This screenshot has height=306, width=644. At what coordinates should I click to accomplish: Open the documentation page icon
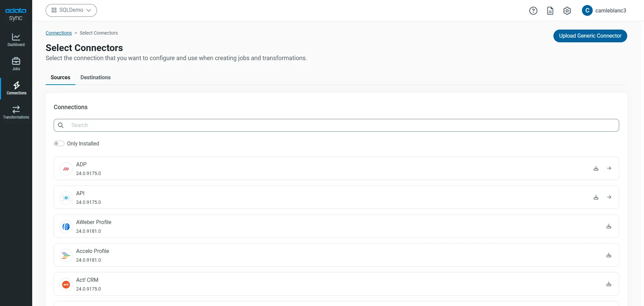tap(550, 11)
